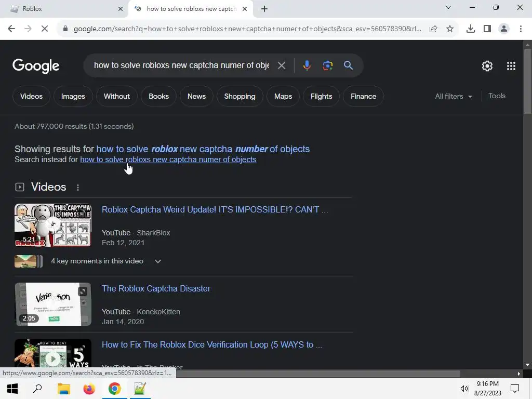Open the Chrome three-dot menu
Screen dimensions: 532x399
521,29
